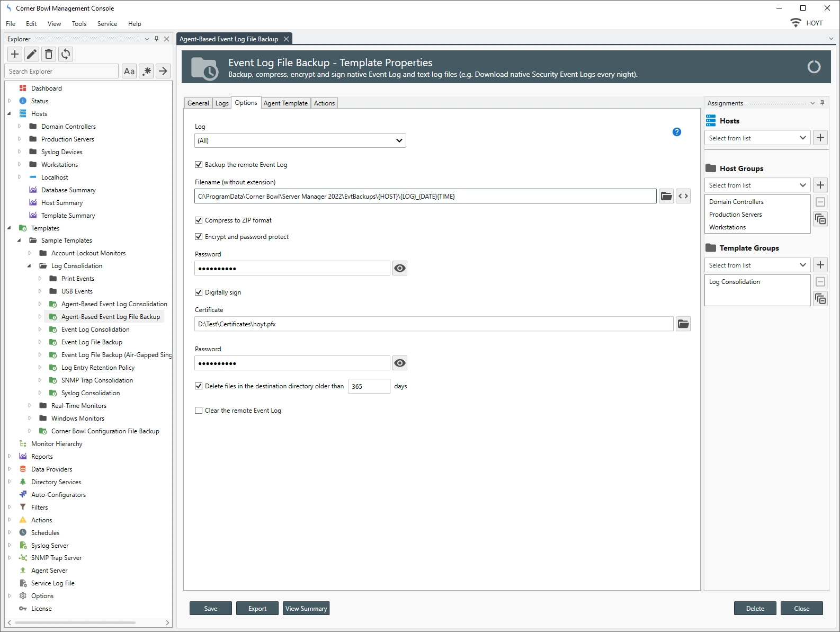The height and width of the screenshot is (632, 840).
Task: Add selected host with Hosts plus button
Action: point(820,138)
